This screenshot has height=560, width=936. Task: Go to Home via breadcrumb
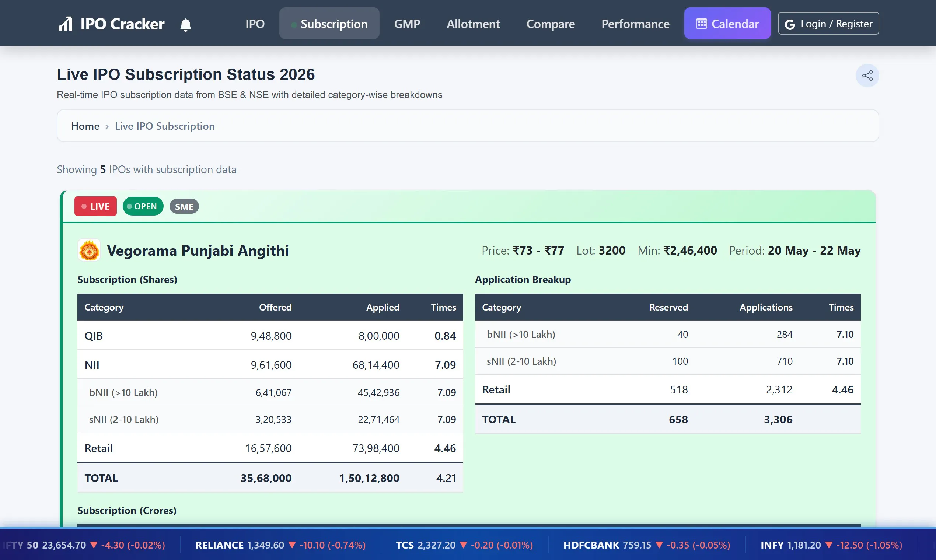pyautogui.click(x=85, y=126)
